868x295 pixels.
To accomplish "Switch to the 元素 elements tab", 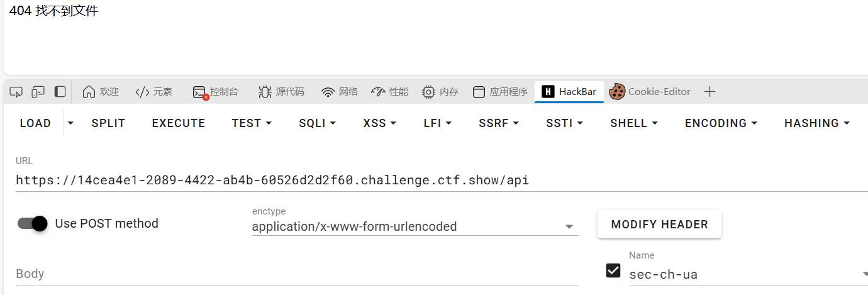I will point(154,92).
